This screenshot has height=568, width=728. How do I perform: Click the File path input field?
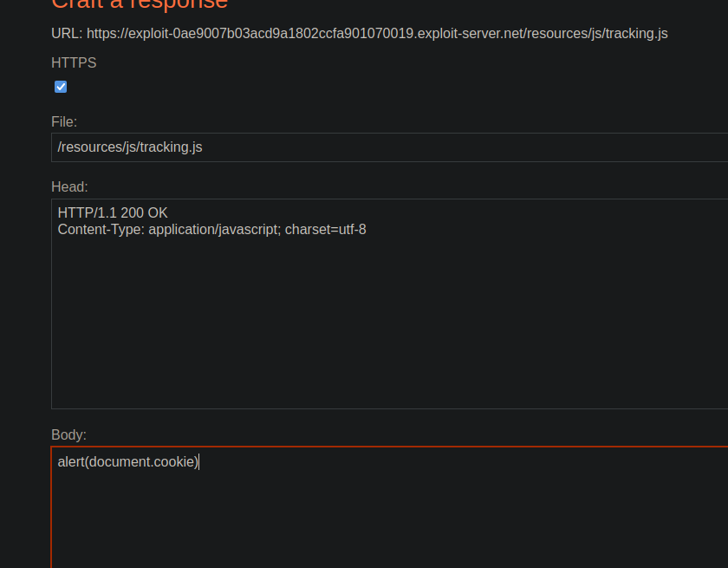point(390,147)
